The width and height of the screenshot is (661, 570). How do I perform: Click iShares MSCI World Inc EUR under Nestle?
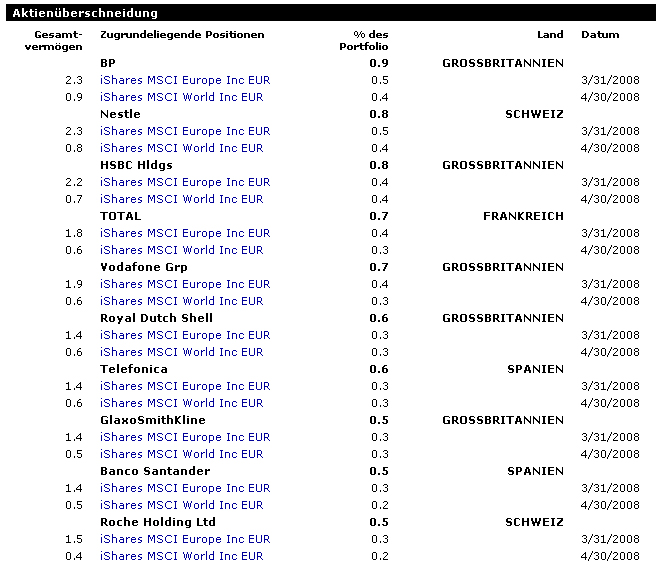tap(182, 148)
